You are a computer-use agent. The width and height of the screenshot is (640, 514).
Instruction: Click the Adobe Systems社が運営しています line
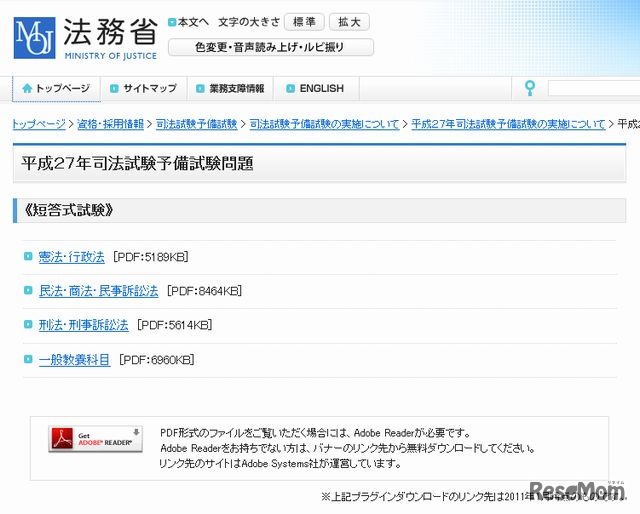(x=281, y=464)
